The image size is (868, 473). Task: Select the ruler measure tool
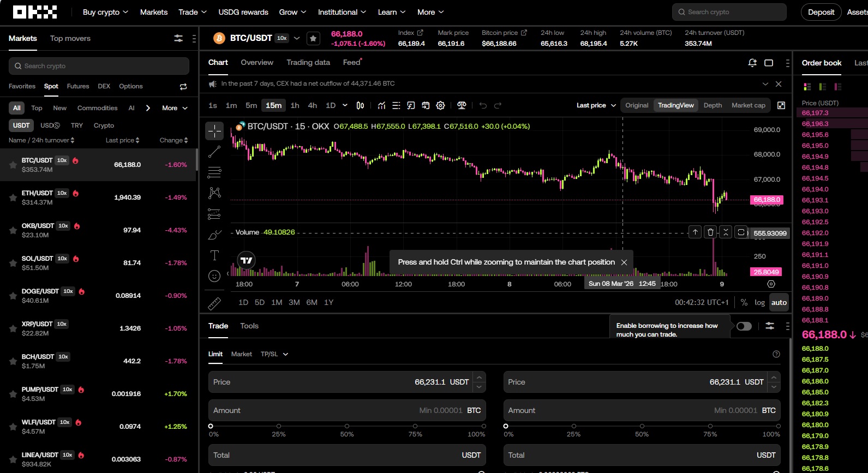point(214,303)
